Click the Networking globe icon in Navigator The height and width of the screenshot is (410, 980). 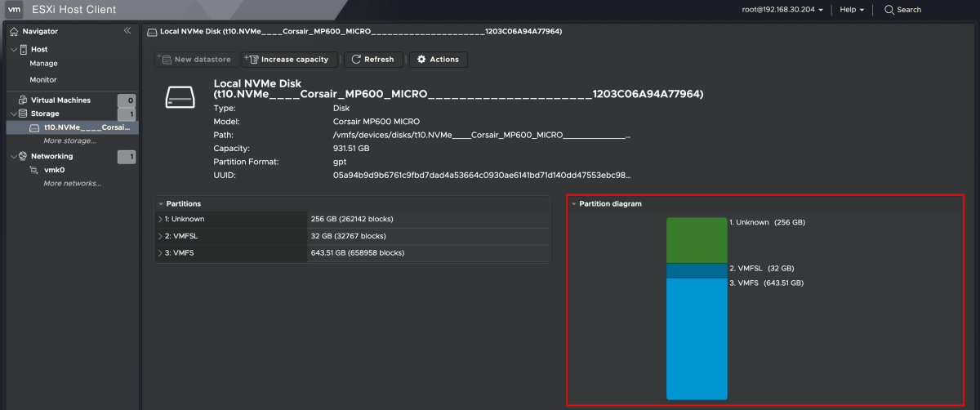pyautogui.click(x=23, y=156)
